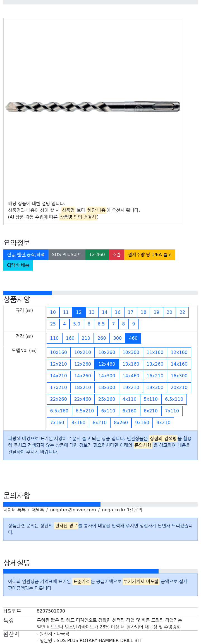Choose model 19x300

155,388
